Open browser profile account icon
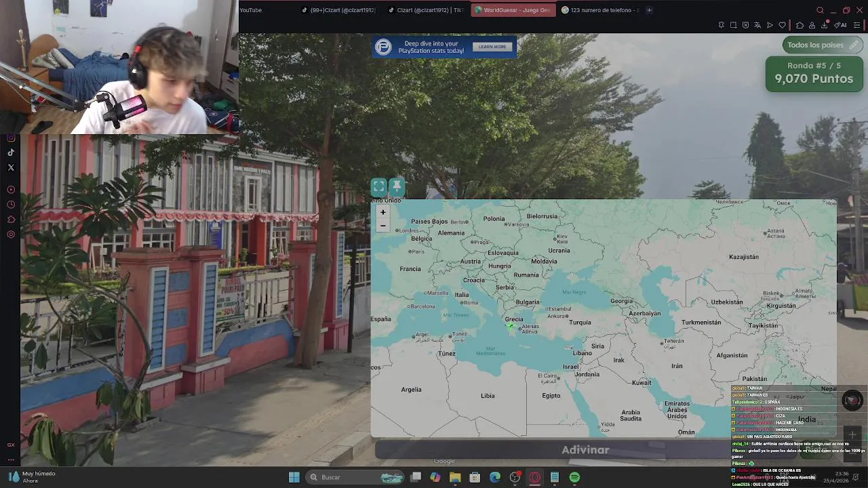The height and width of the screenshot is (488, 868). (x=812, y=25)
